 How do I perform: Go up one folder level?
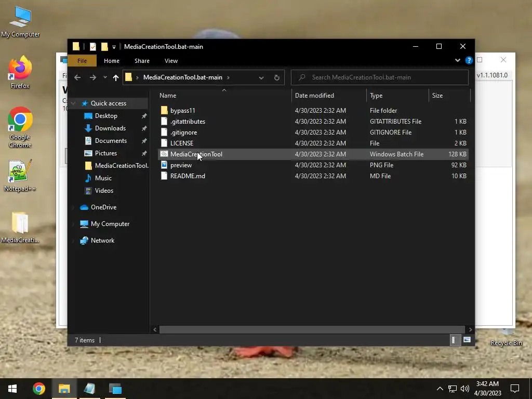[116, 77]
